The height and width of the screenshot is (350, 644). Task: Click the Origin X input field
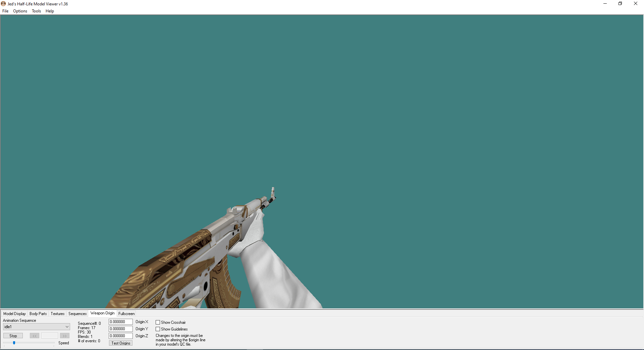click(121, 322)
